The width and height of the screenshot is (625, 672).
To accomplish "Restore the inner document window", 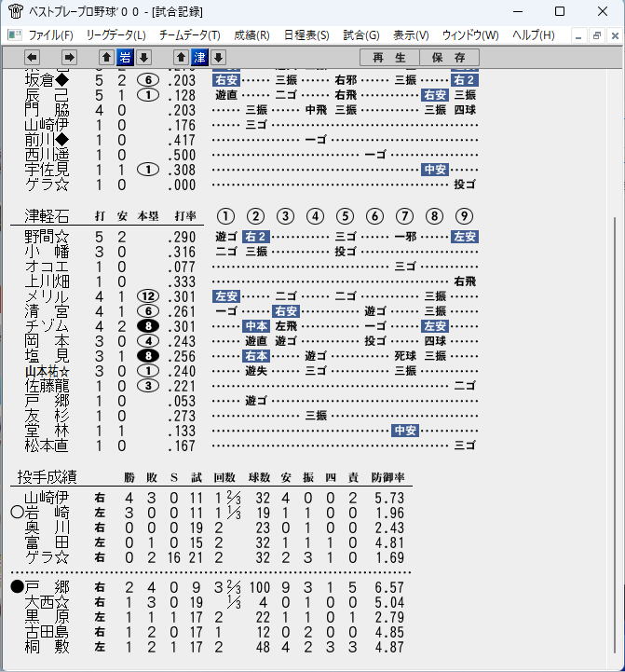I will click(597, 36).
